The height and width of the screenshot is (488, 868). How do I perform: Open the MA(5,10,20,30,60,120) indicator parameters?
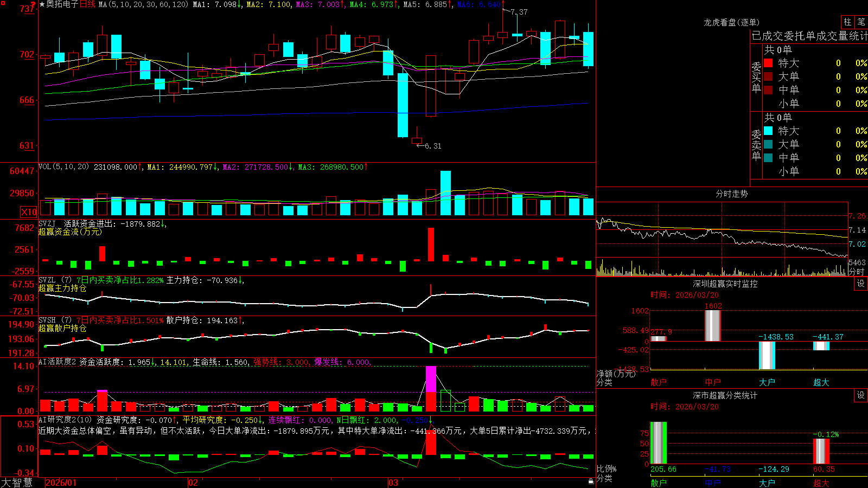point(143,4)
